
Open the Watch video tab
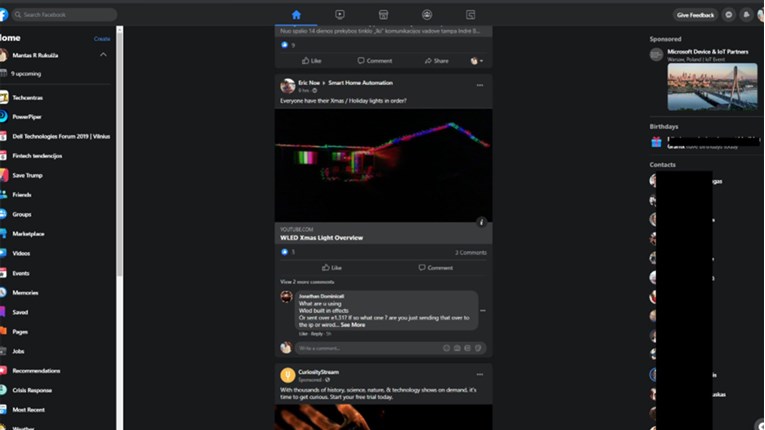(340, 15)
